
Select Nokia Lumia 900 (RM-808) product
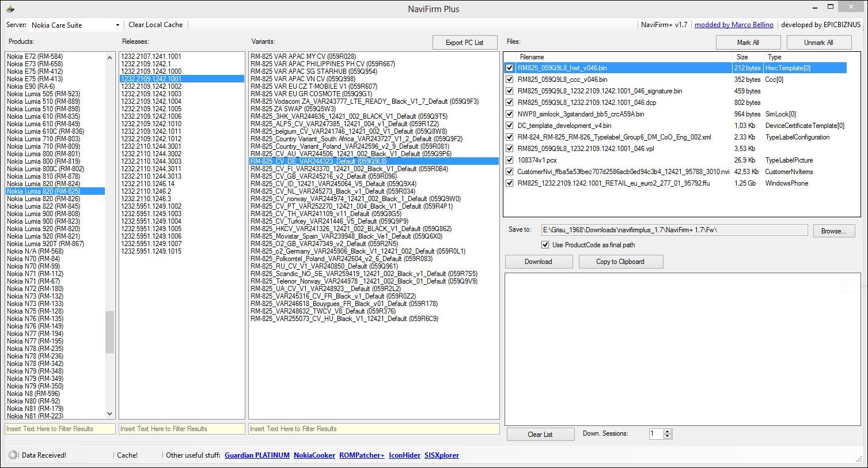click(x=43, y=214)
